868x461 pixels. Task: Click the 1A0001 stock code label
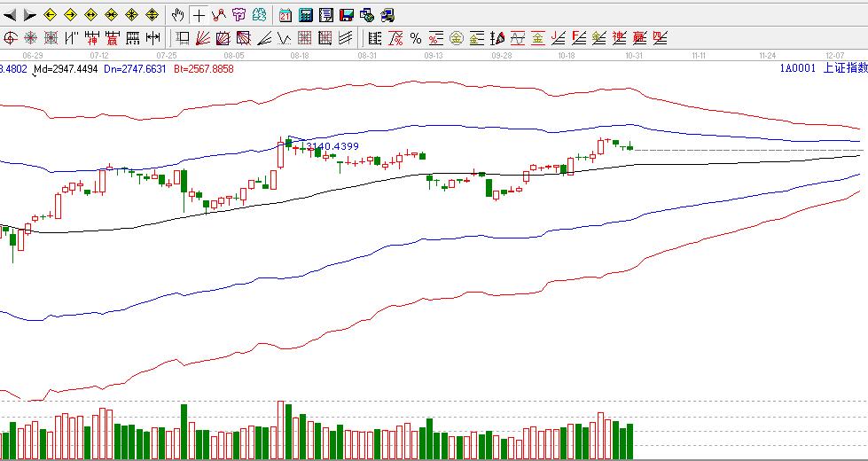(x=797, y=68)
